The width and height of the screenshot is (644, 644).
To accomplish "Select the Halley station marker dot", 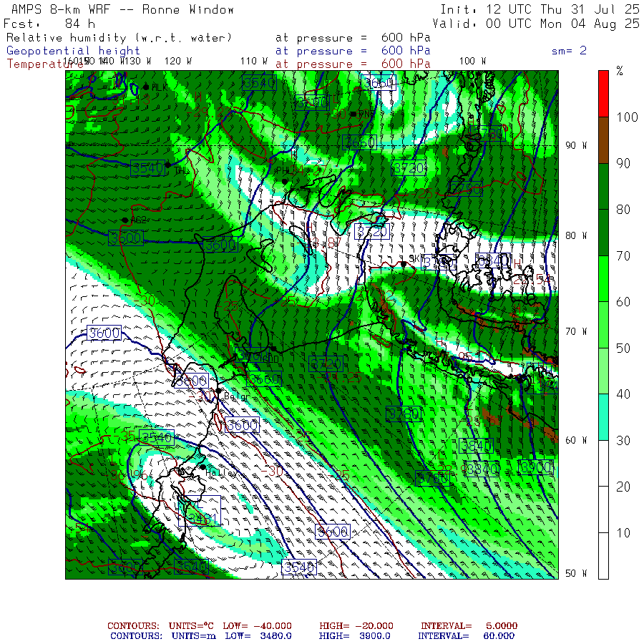I will (x=203, y=467).
